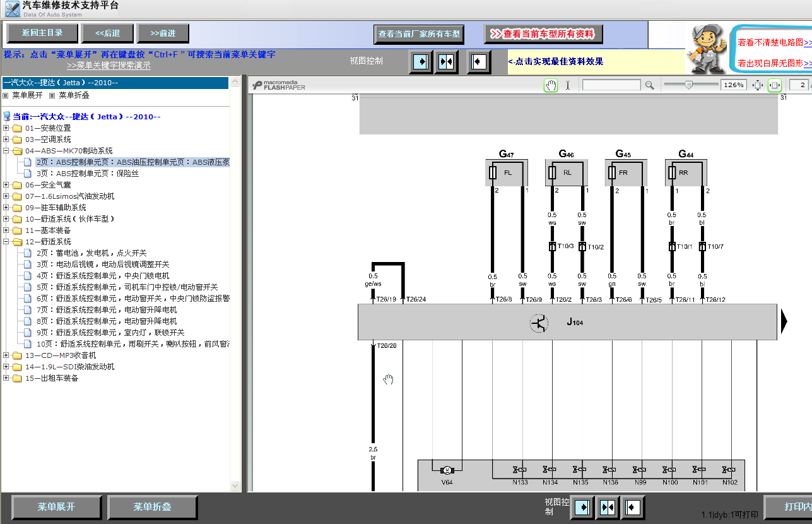Click >>查看当前车型所有资料 button
The image size is (812, 524).
point(543,34)
